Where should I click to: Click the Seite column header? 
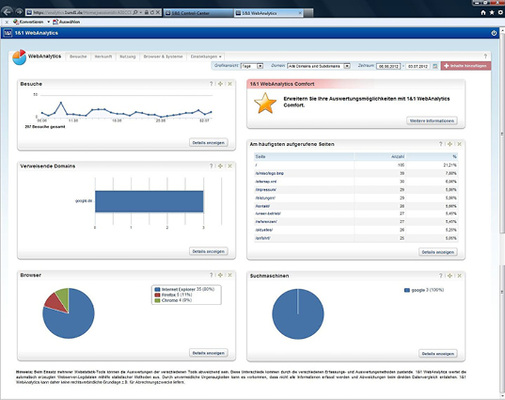click(304, 157)
